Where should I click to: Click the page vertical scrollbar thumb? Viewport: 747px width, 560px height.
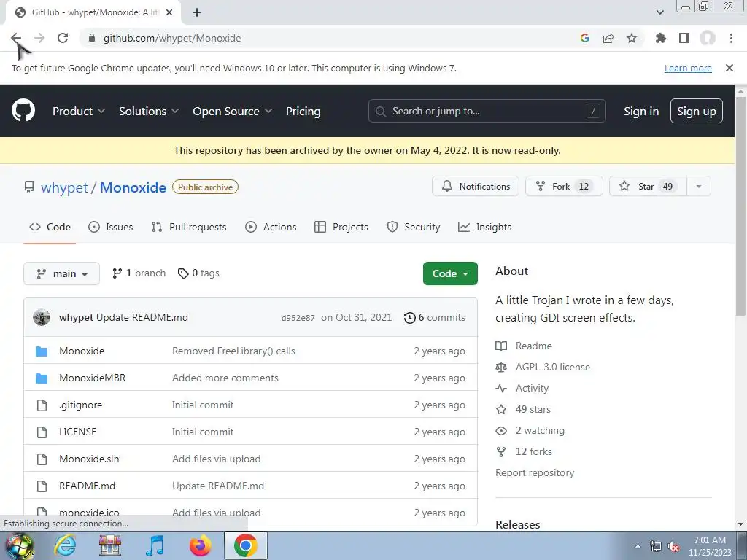click(x=740, y=205)
